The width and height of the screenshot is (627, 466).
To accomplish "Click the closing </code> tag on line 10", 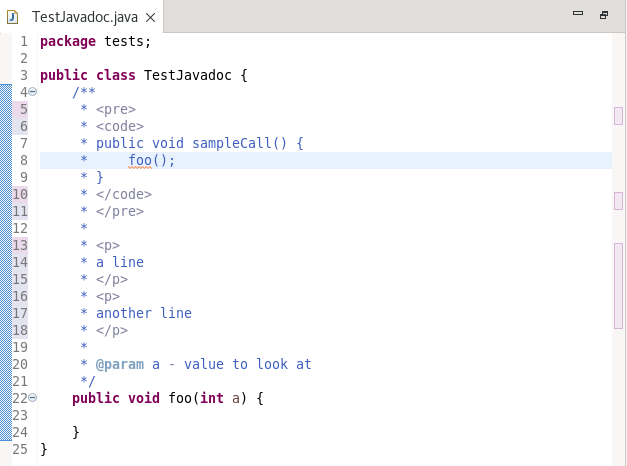I will point(124,194).
